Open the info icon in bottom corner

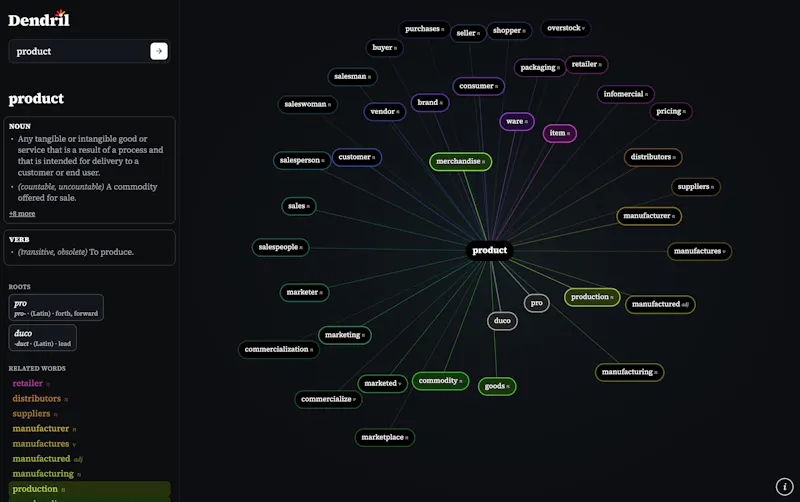click(x=784, y=486)
